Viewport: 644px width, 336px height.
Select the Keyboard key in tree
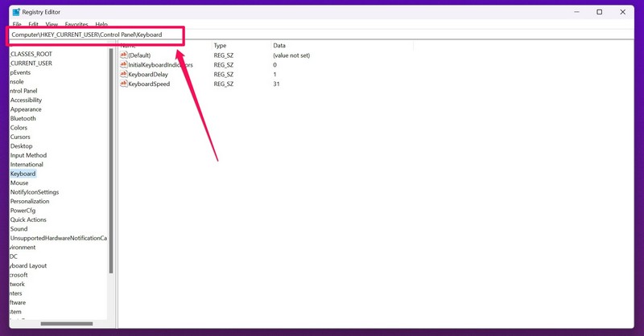coord(23,174)
